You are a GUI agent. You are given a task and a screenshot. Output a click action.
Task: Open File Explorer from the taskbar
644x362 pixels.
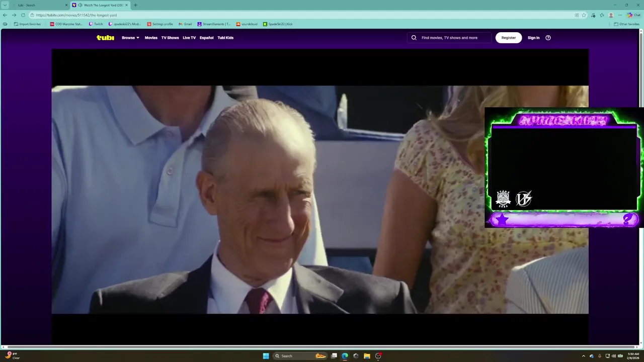pos(367,356)
